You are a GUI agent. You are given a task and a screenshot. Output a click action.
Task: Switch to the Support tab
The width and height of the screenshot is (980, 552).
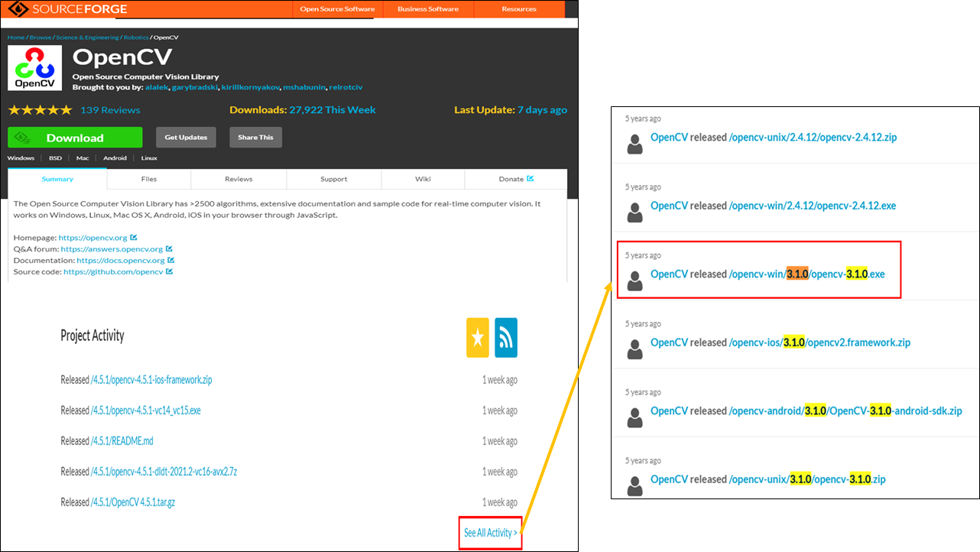pyautogui.click(x=333, y=179)
